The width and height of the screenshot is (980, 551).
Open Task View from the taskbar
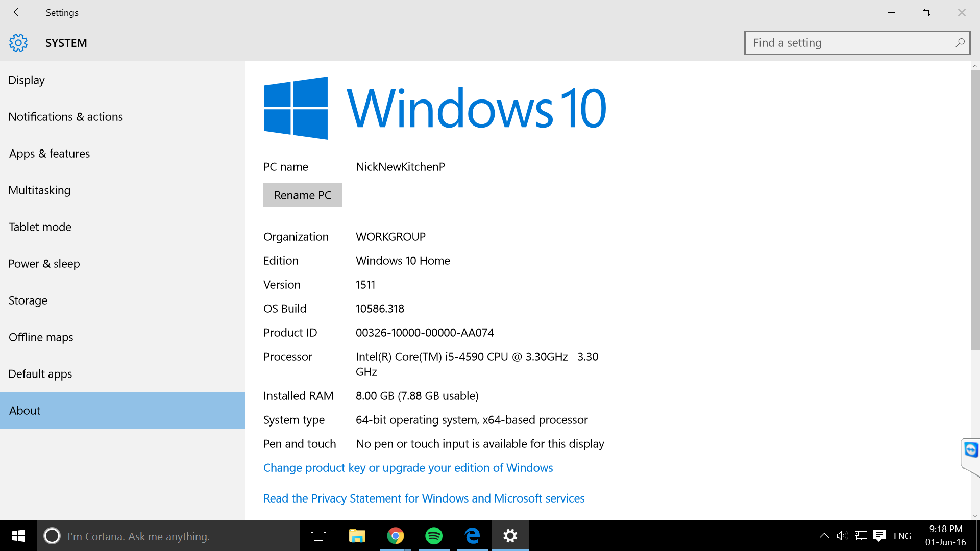(318, 536)
